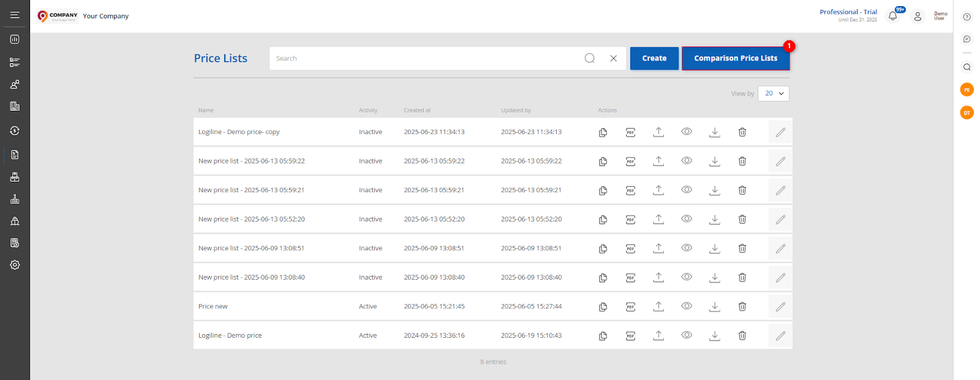Screen dimensions: 980x380
Task: Toggle visibility of New price list 2025-06-13 05:59:21
Action: [x=687, y=190]
